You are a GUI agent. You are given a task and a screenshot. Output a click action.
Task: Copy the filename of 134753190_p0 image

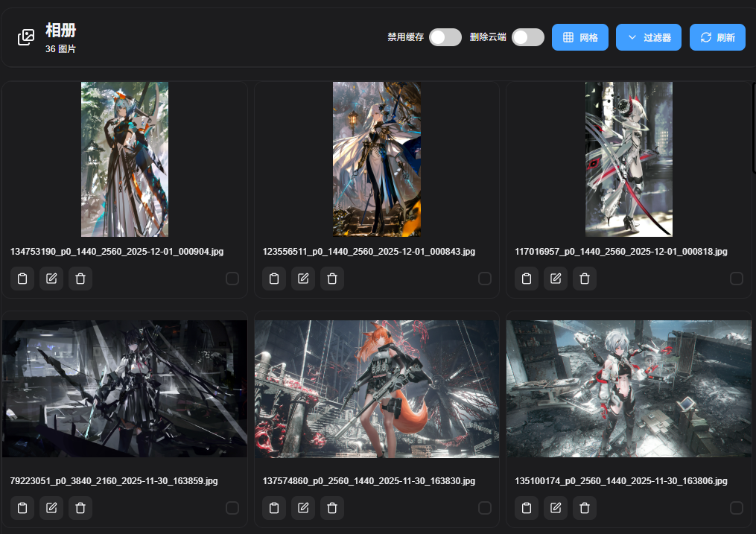[x=22, y=278]
